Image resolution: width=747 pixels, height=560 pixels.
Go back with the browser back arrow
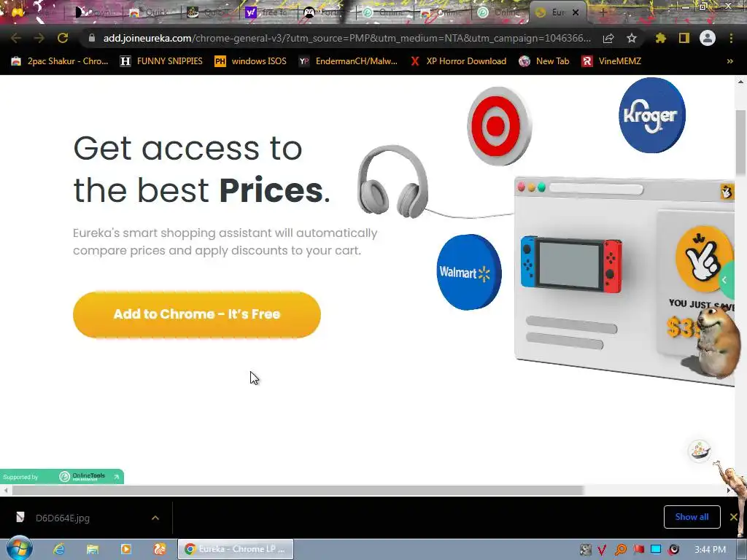(16, 38)
